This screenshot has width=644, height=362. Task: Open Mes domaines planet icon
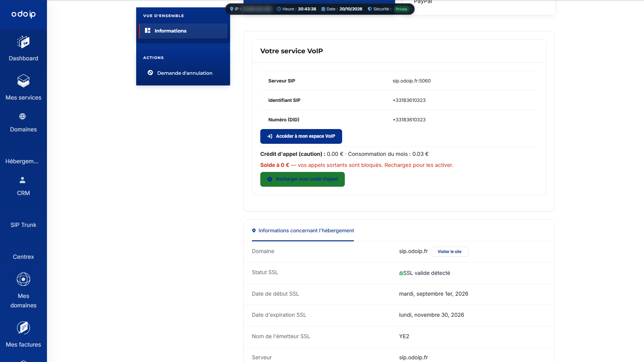23,279
